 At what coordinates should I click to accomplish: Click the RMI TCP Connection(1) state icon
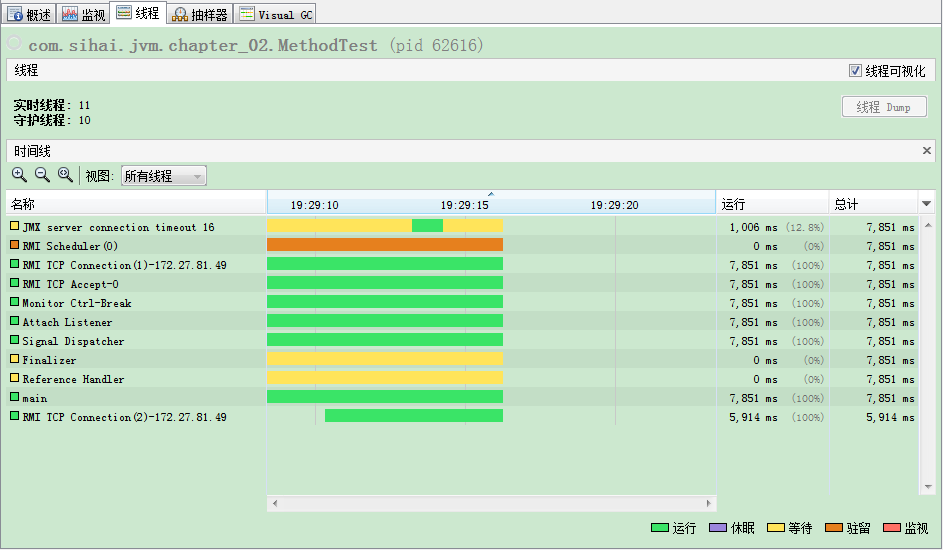click(x=14, y=264)
